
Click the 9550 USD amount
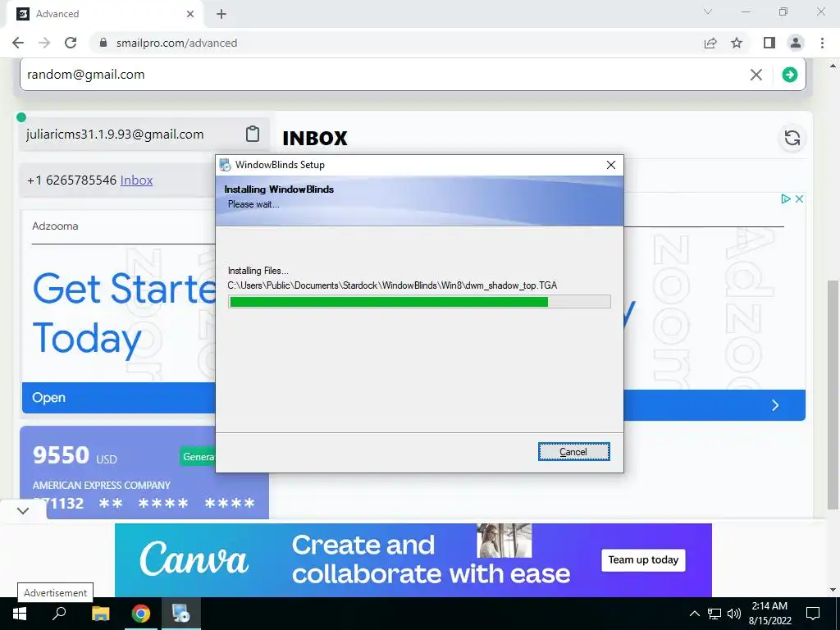75,455
